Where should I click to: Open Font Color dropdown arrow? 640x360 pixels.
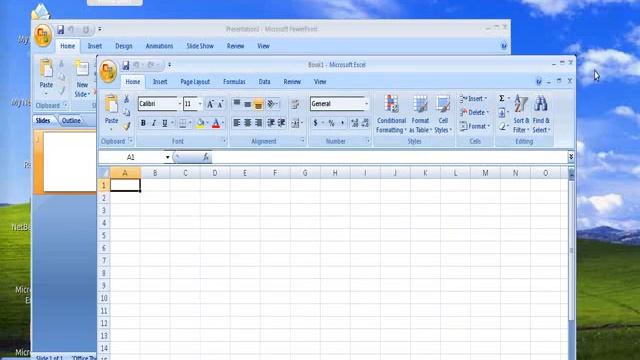point(223,123)
